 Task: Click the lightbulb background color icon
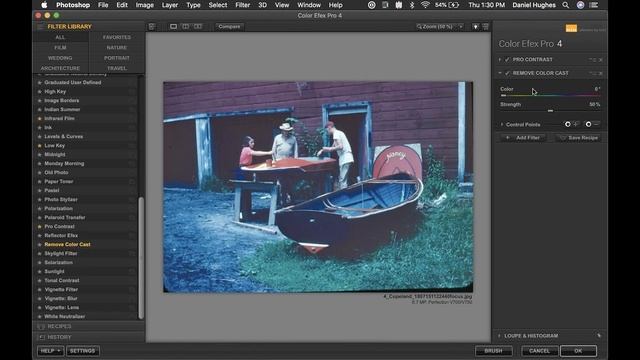click(476, 27)
